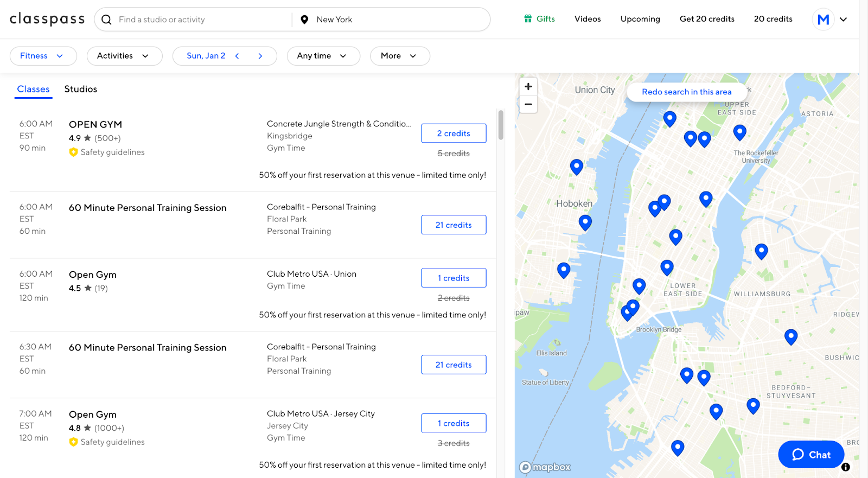Book the 6:30 AM Personal Training for 21 credits

(454, 365)
